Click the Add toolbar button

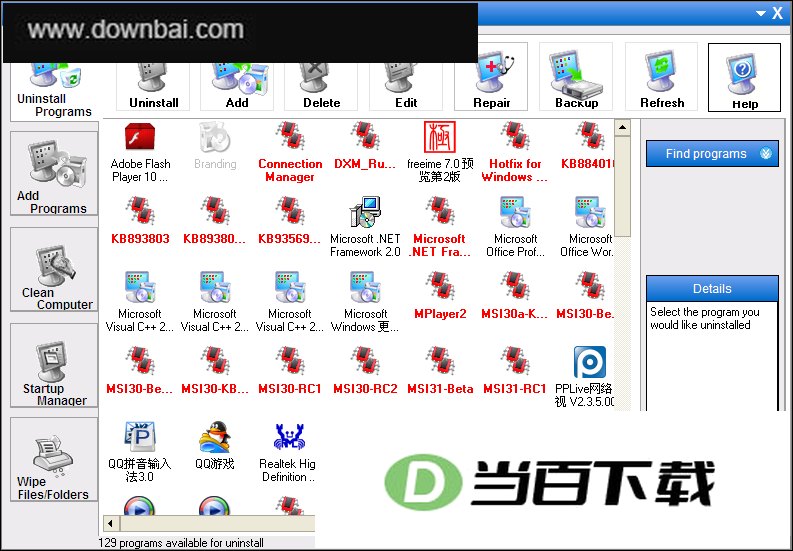[237, 86]
